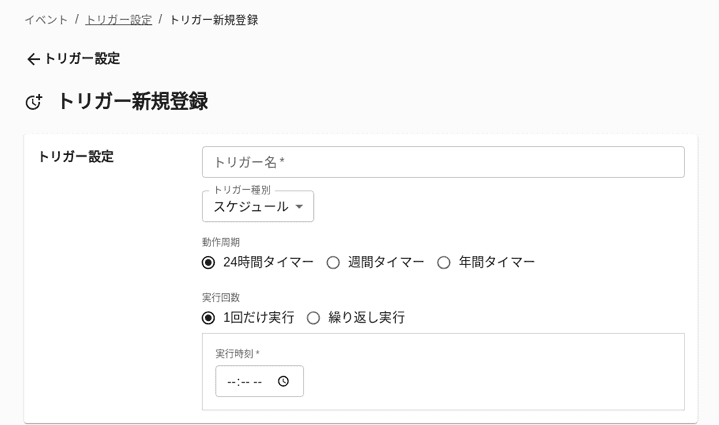Switch to 繰り返し実行 option
Image resolution: width=719 pixels, height=425 pixels.
click(x=313, y=318)
